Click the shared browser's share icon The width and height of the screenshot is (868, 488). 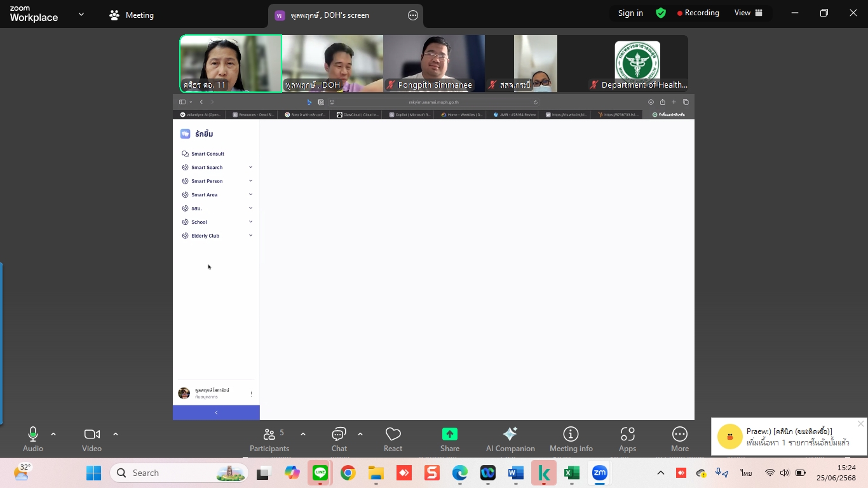[x=662, y=102]
